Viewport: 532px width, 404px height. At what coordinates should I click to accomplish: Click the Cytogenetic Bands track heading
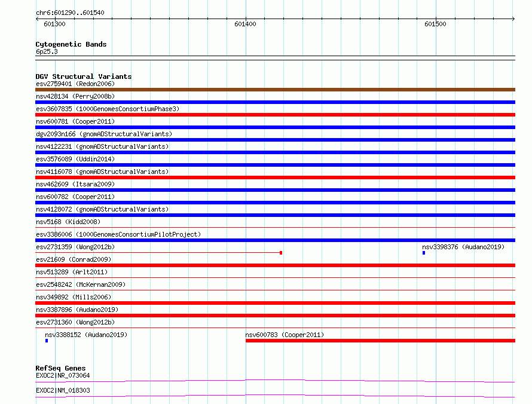(71, 44)
